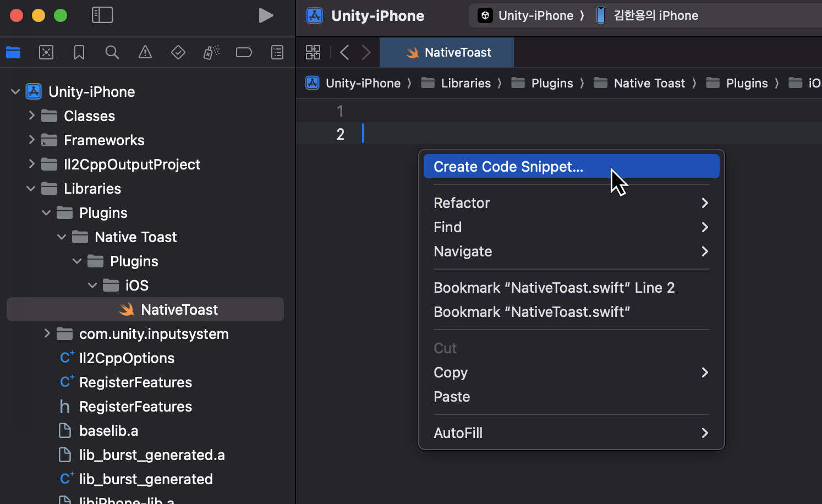Expand the Il2CppOutputProject folder
This screenshot has height=504, width=822.
(x=31, y=164)
